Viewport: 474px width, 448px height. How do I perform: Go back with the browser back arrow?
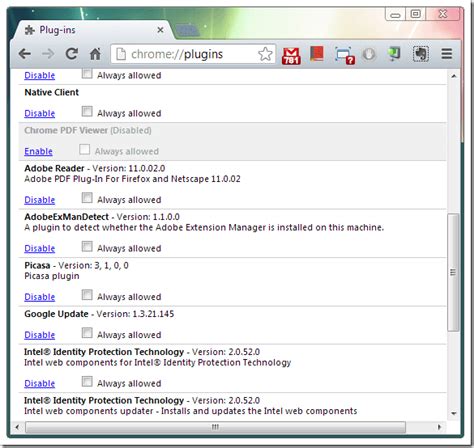(25, 54)
